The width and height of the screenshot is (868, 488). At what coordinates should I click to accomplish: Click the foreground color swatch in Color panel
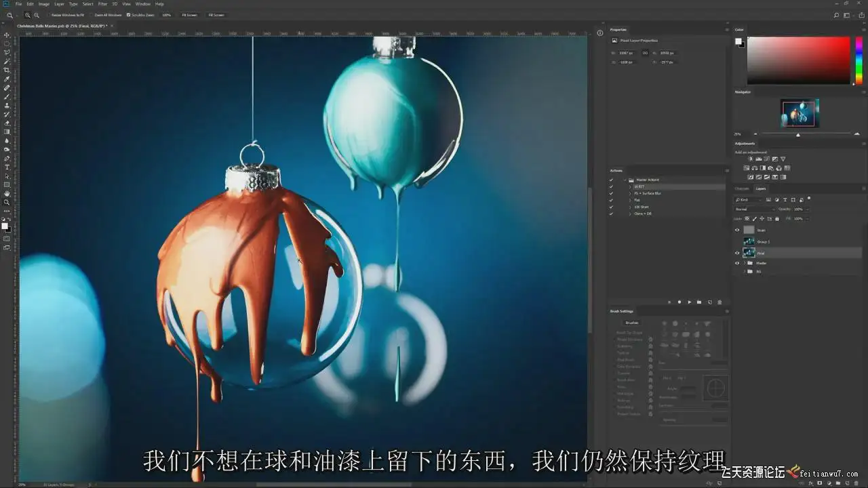click(x=738, y=41)
